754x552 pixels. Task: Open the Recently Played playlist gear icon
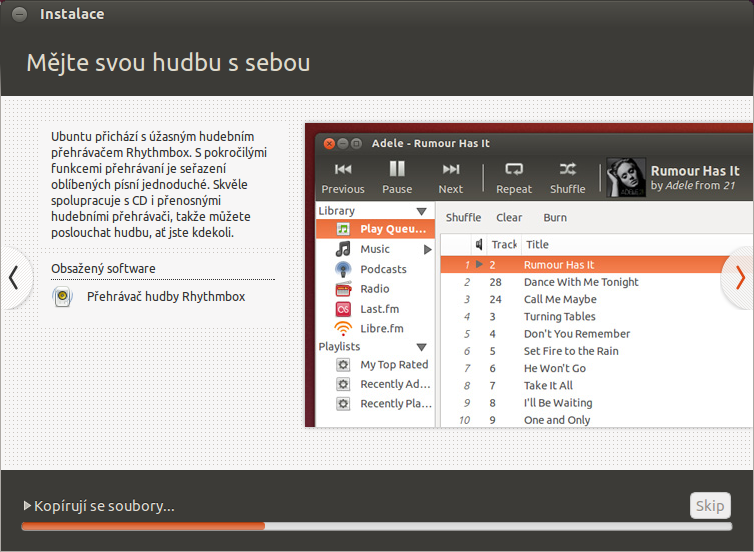[x=343, y=403]
